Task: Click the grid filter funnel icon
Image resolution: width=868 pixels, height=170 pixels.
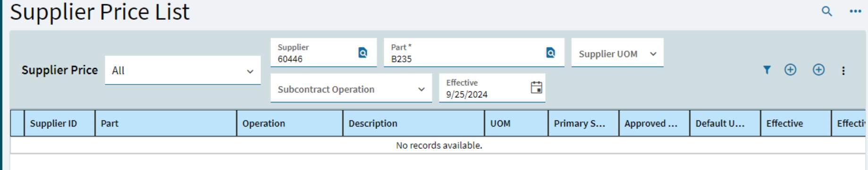Action: tap(767, 70)
